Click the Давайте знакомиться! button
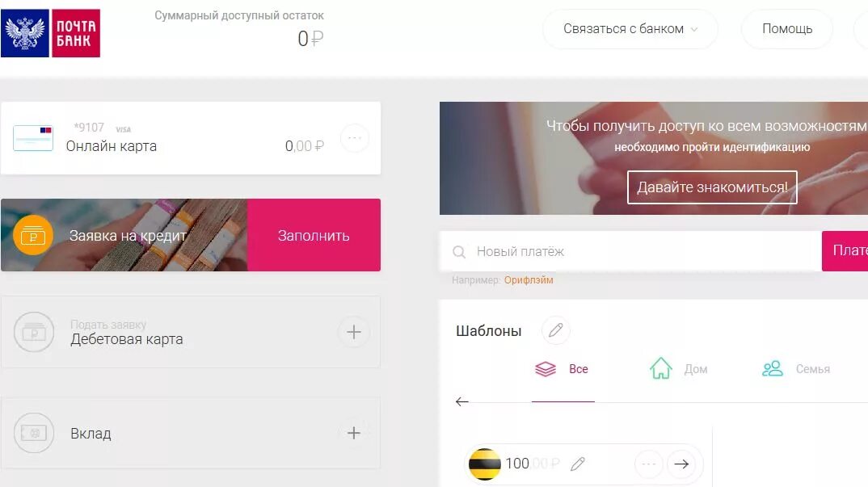 coord(712,187)
